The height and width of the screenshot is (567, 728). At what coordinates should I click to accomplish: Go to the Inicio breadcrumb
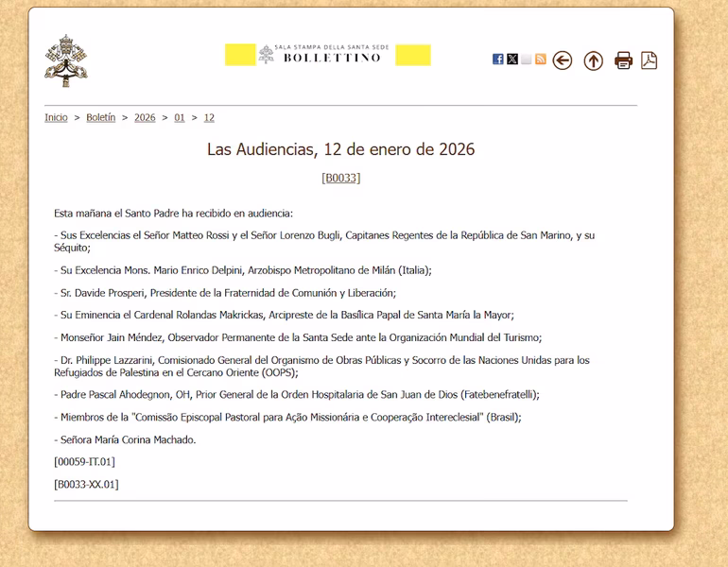tap(56, 118)
